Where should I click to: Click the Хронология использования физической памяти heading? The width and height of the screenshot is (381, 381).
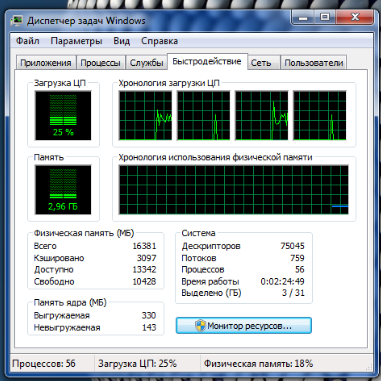pyautogui.click(x=215, y=157)
